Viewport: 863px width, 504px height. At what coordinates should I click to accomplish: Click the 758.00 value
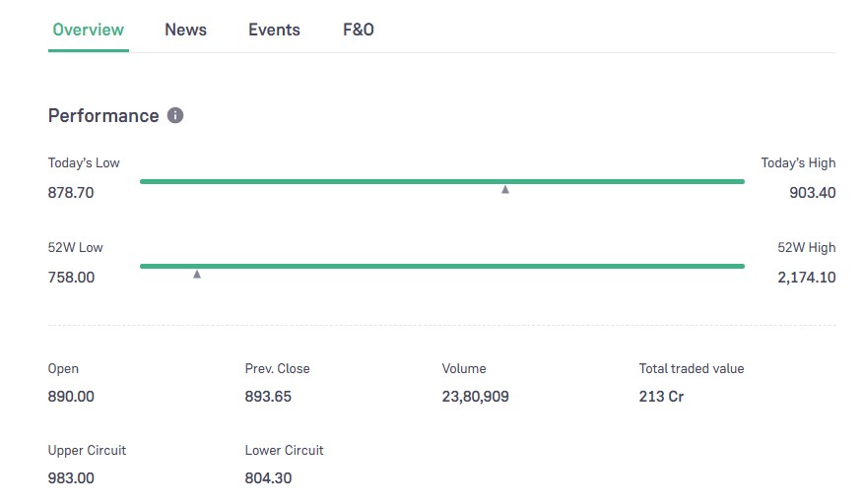tap(71, 278)
